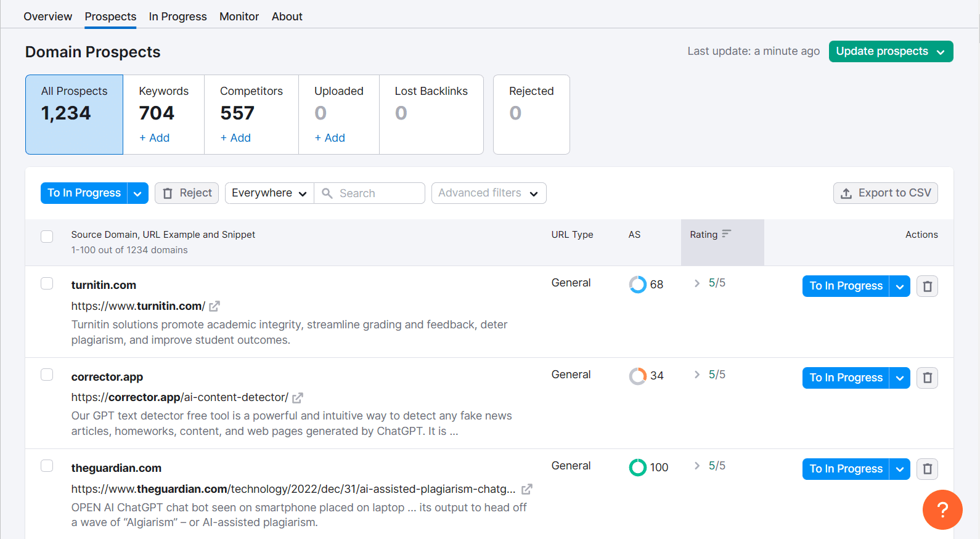Viewport: 980px width, 539px height.
Task: Click the AS column header
Action: [x=634, y=235]
